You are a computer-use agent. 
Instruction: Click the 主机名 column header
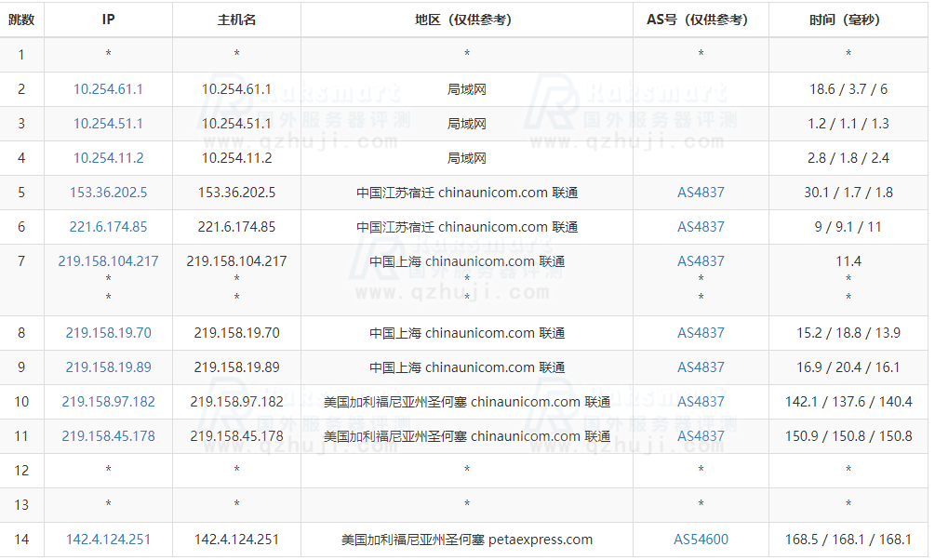[x=236, y=20]
